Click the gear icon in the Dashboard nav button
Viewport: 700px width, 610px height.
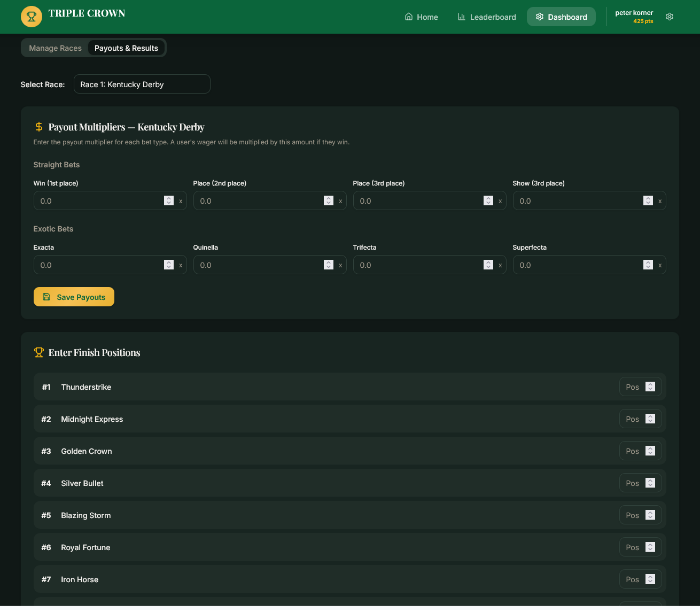tap(540, 17)
